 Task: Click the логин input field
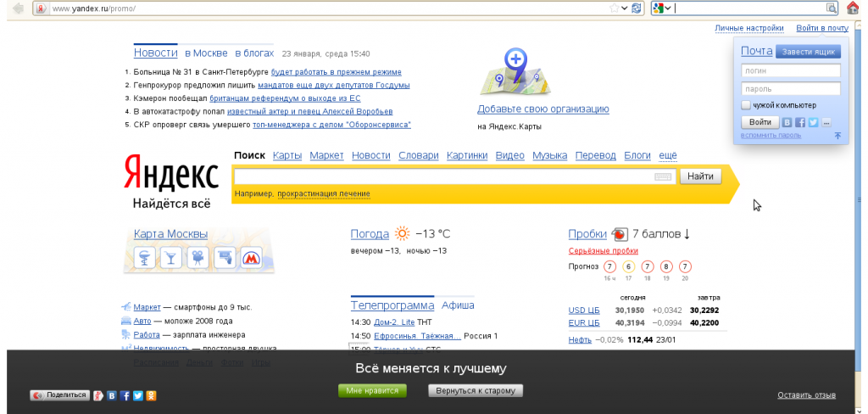pos(791,70)
